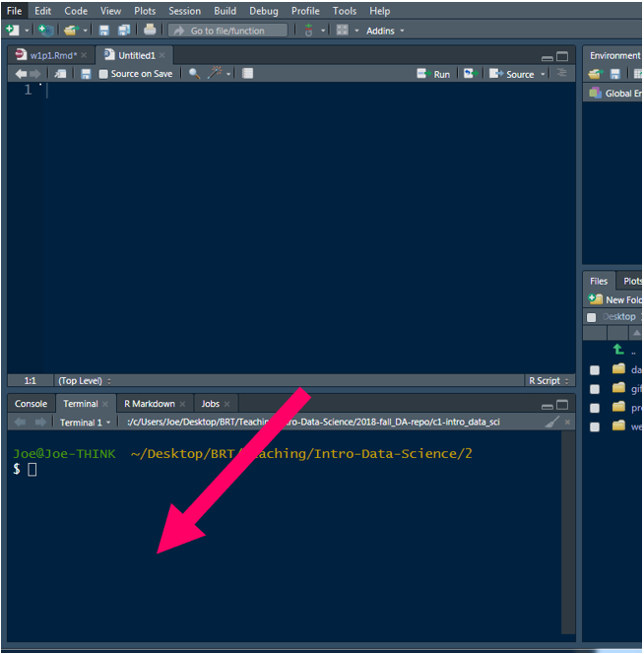Open the Source options dropdown arrow

543,74
